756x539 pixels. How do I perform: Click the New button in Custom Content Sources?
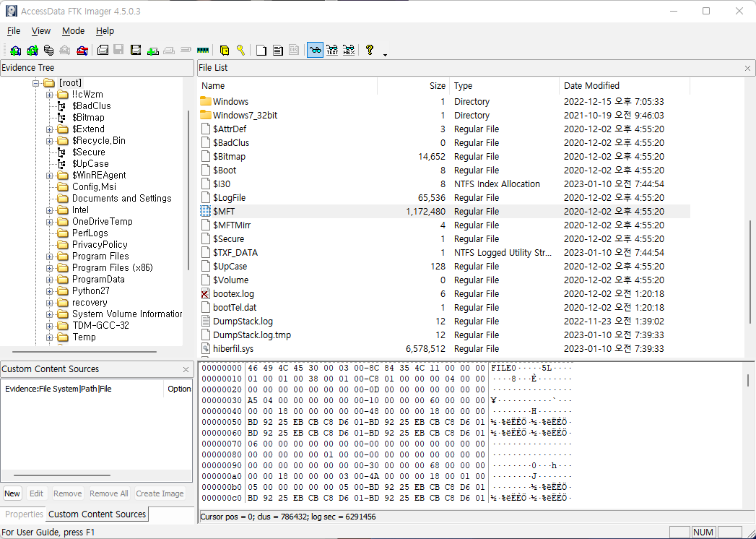[x=12, y=493]
